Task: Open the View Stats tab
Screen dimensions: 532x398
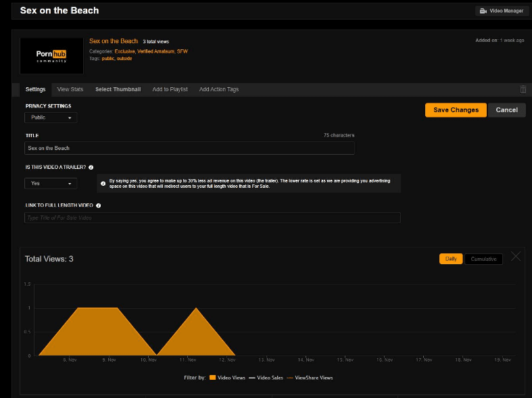Action: (70, 89)
